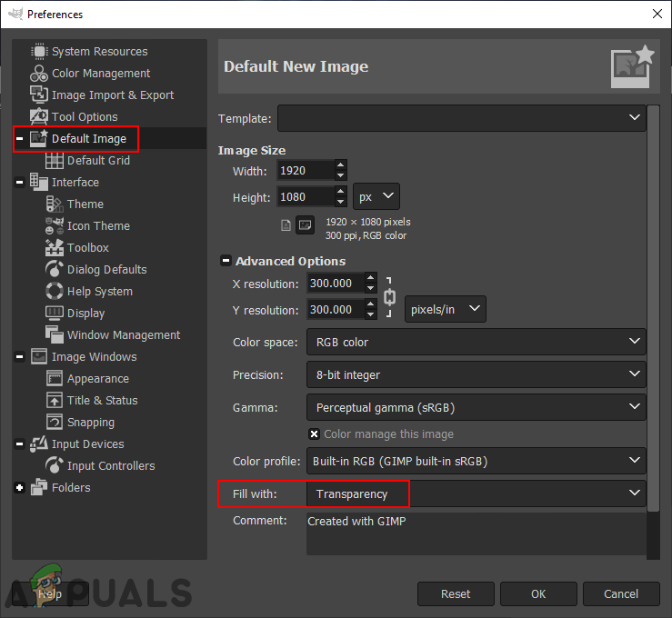Select Default Grid in the tree

coord(98,160)
